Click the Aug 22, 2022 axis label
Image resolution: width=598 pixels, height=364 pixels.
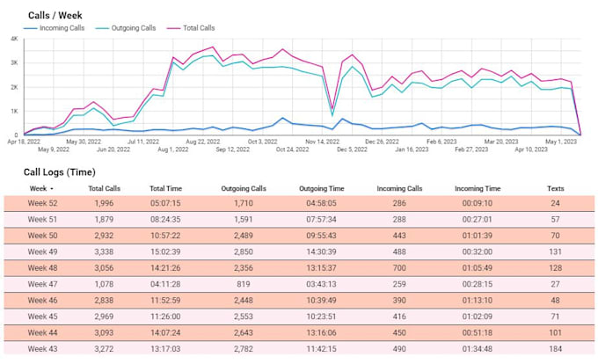point(203,142)
